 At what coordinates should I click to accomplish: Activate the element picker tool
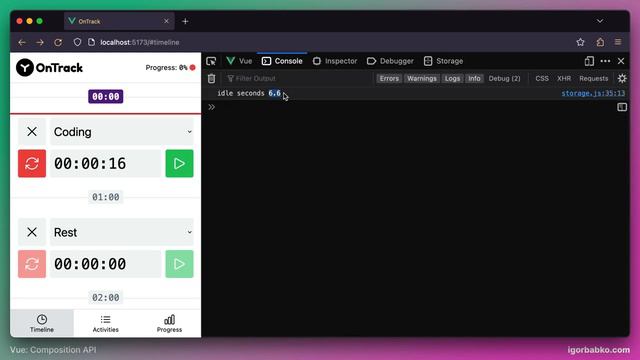211,61
